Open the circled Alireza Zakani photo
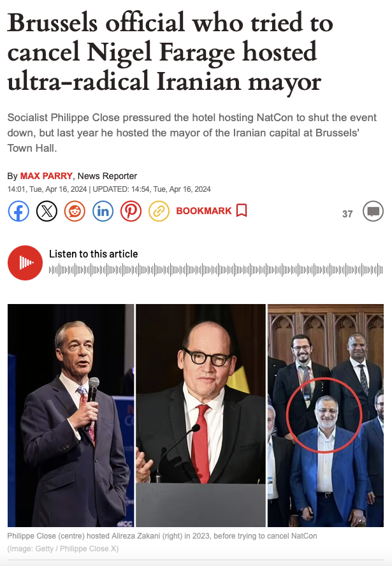Viewport: 392px width, 566px height. point(326,416)
